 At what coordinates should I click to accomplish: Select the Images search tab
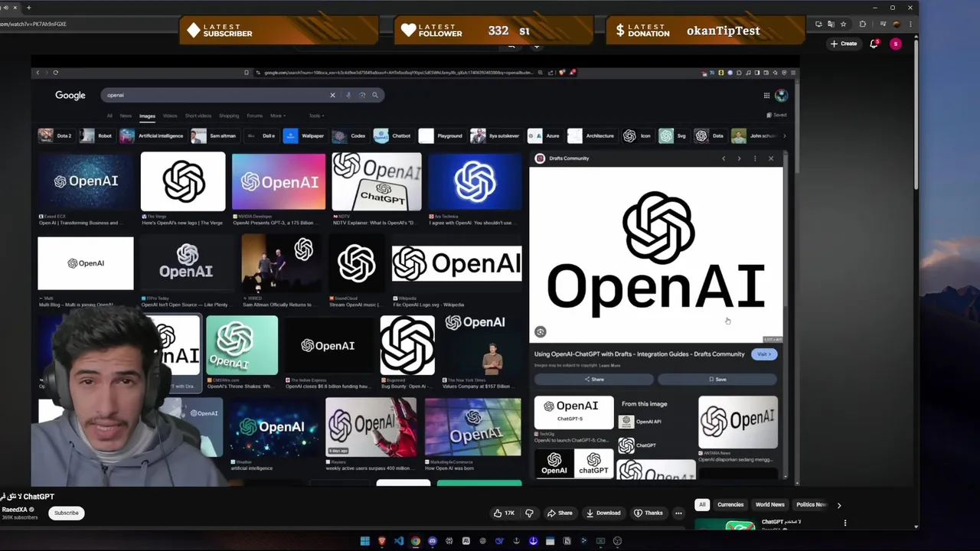tap(147, 116)
